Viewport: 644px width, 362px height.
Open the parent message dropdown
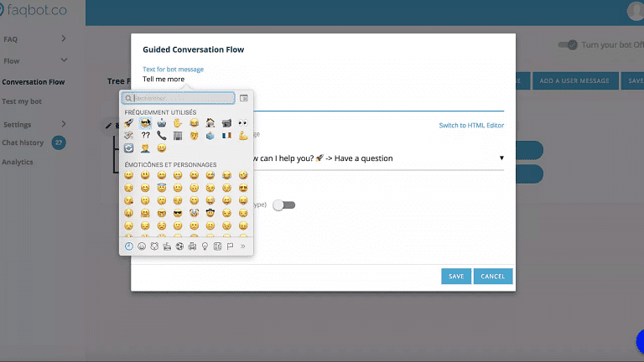[x=501, y=158]
